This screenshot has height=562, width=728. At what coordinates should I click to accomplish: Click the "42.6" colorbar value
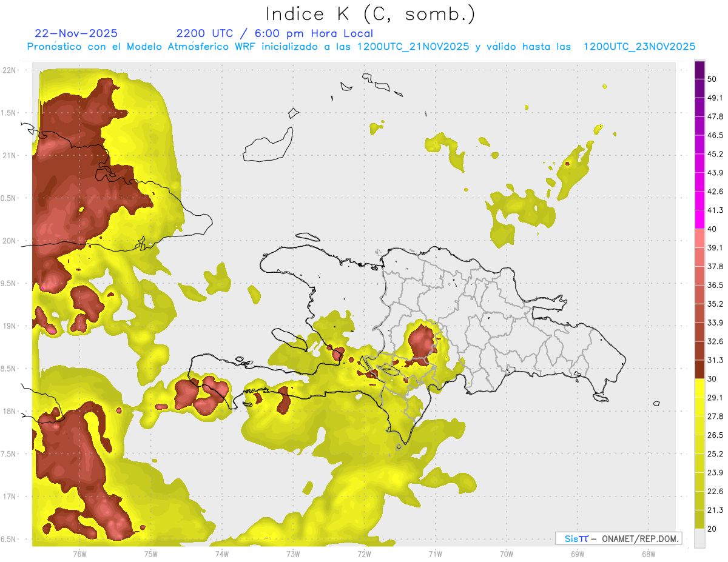[x=715, y=192]
